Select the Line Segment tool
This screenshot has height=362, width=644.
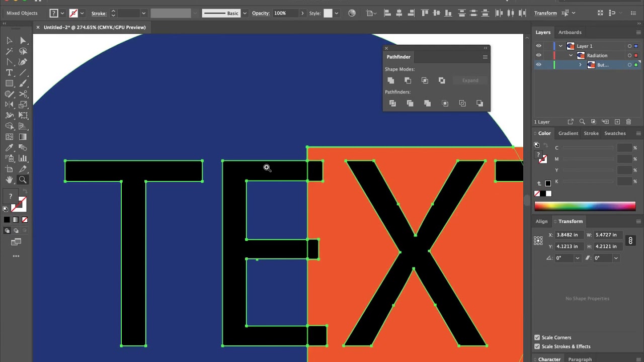point(23,73)
